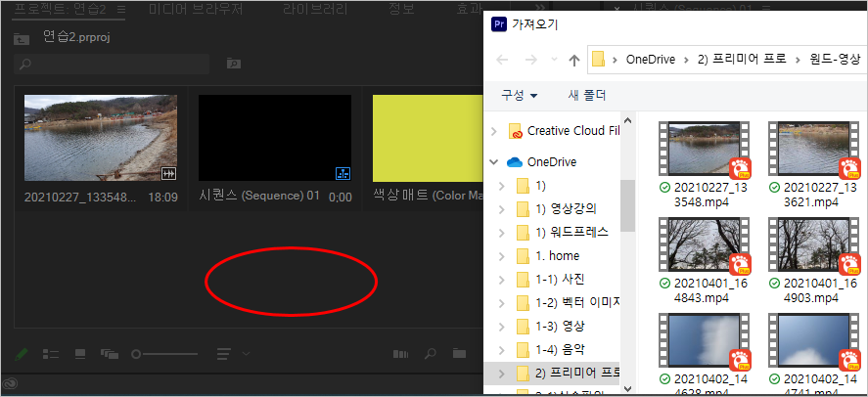Open recent locations dropdown in 가져오기 dialog
The width and height of the screenshot is (868, 397).
click(554, 60)
